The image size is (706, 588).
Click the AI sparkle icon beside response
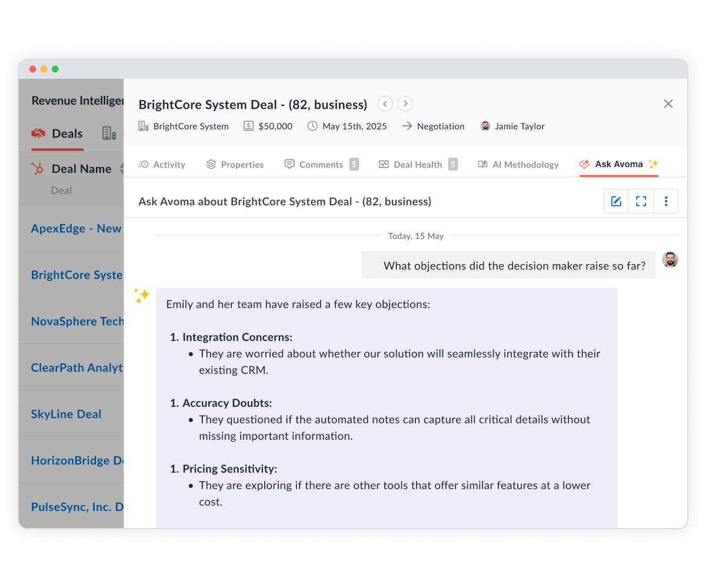click(141, 296)
